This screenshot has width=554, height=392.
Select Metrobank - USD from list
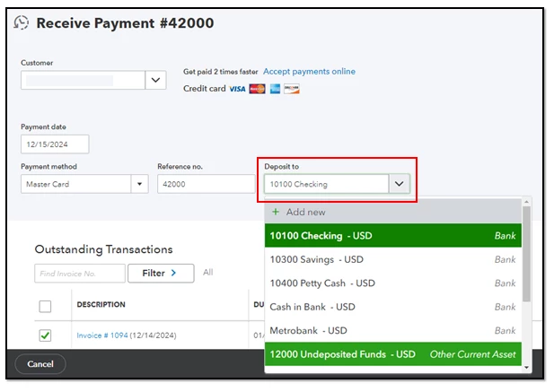click(x=393, y=330)
